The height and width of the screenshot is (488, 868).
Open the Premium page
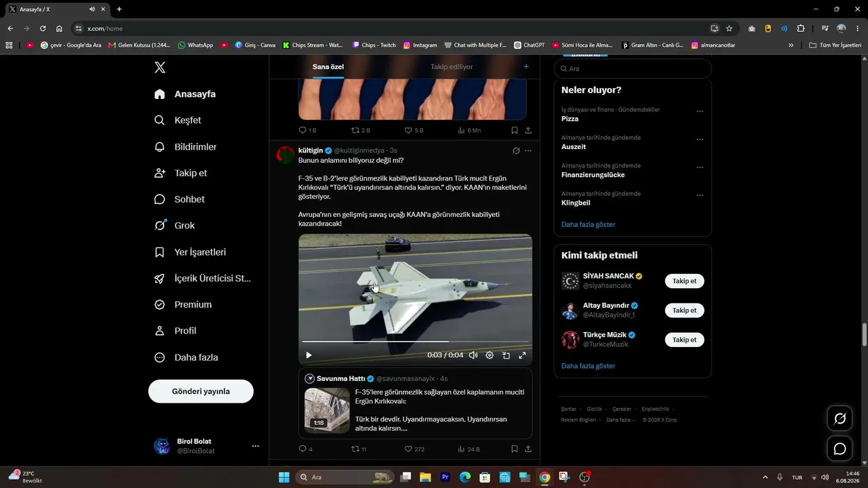click(x=183, y=305)
